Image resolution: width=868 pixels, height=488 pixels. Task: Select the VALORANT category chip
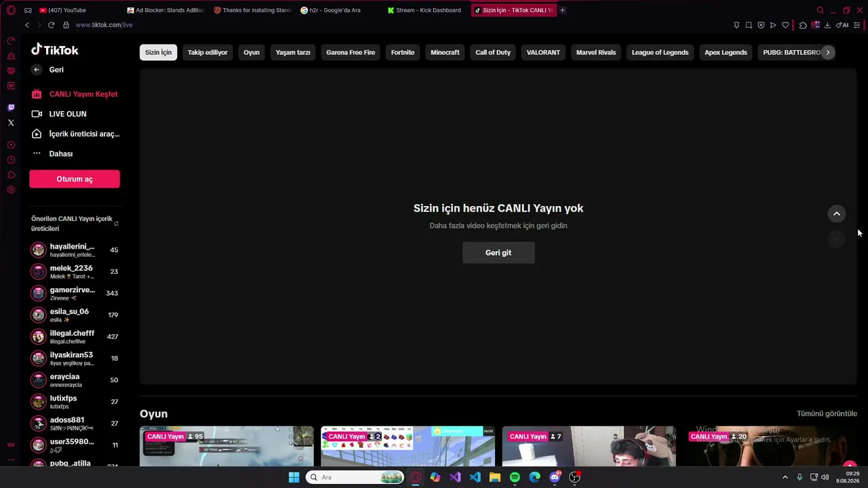click(x=543, y=52)
